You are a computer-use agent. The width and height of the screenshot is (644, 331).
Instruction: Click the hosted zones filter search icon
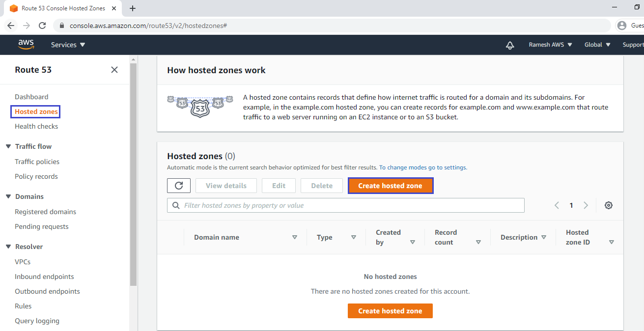pos(176,205)
